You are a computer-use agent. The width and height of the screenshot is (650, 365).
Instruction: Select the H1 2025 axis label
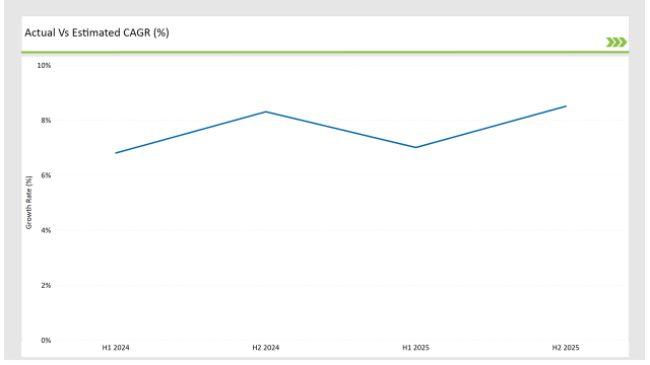tap(416, 348)
